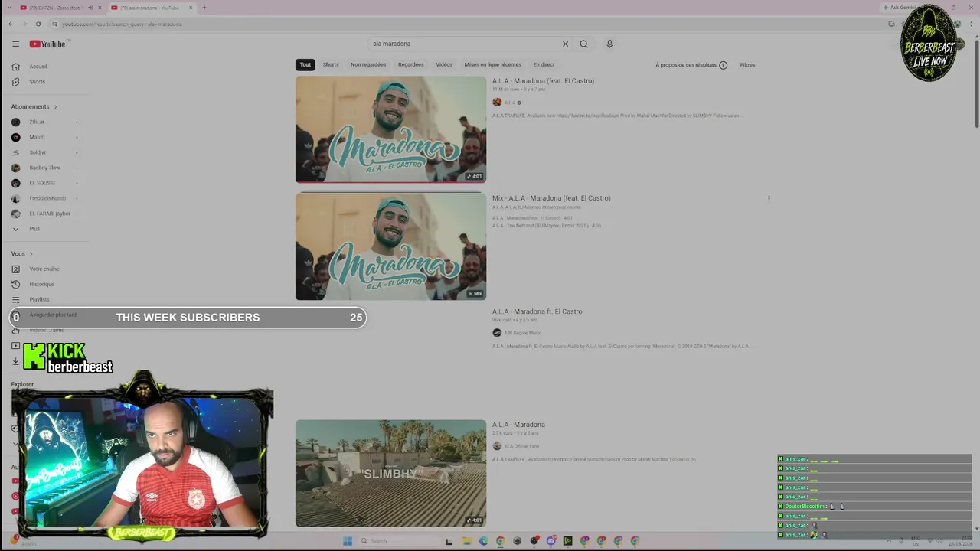Viewport: 980px width, 551px height.
Task: Click the browser back arrow
Action: click(11, 24)
